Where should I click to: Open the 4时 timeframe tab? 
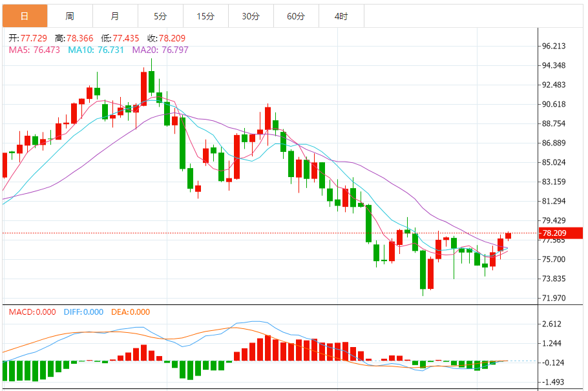(x=341, y=16)
